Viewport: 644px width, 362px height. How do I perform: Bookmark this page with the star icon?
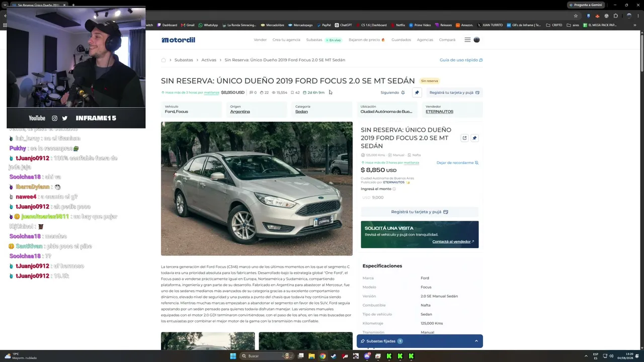pos(576,16)
